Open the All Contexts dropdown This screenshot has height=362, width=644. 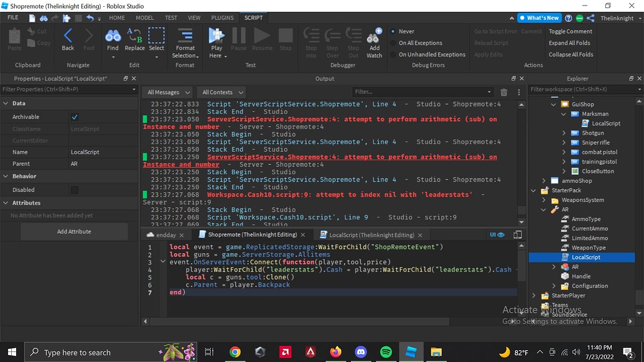(221, 92)
